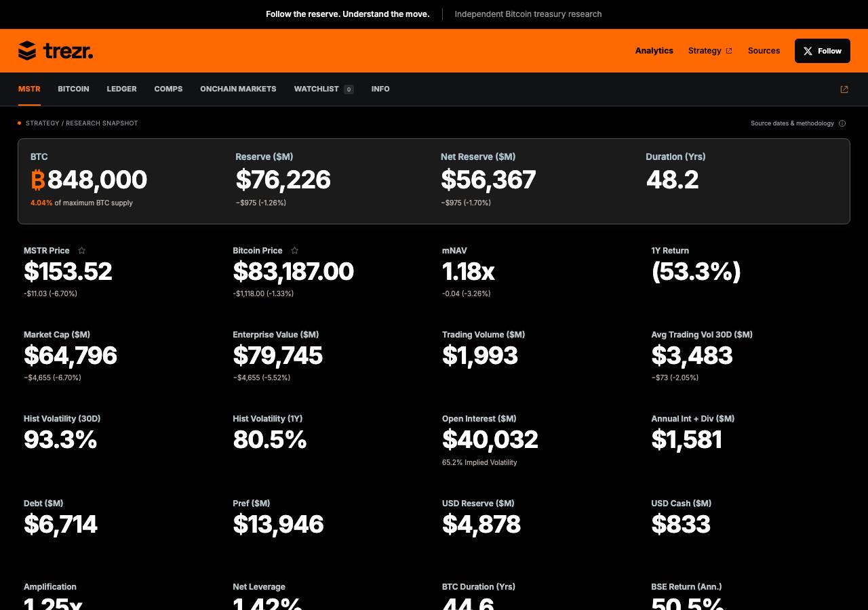Image resolution: width=868 pixels, height=610 pixels.
Task: Click the MSTR price change -$11.03 (-6.70%)
Action: 50,294
